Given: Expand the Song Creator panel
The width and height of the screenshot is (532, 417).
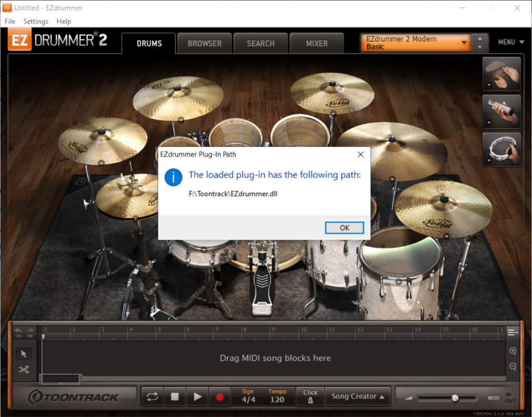Looking at the screenshot, I should point(358,396).
